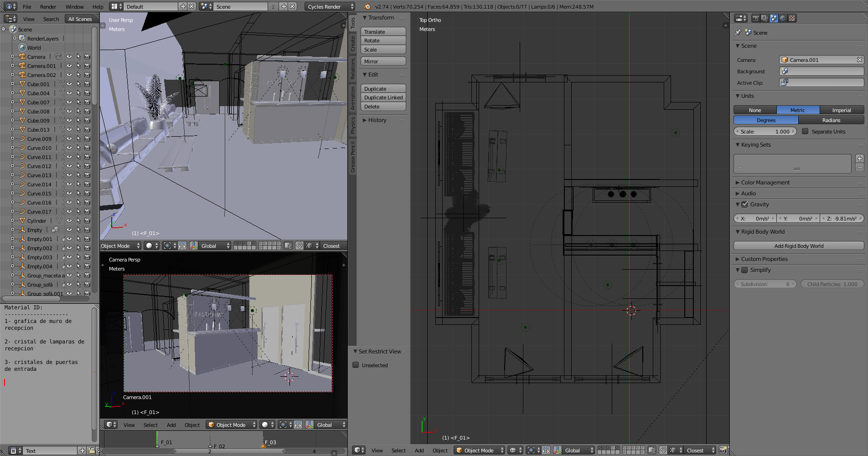Open the Cycles Render engine dropdown
The image size is (868, 456).
329,6
